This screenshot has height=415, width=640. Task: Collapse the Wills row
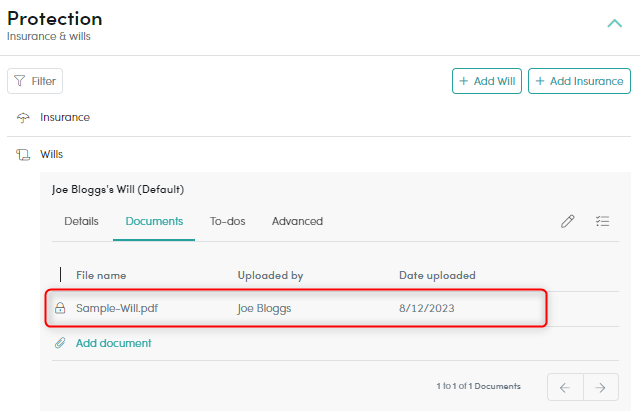click(319, 154)
